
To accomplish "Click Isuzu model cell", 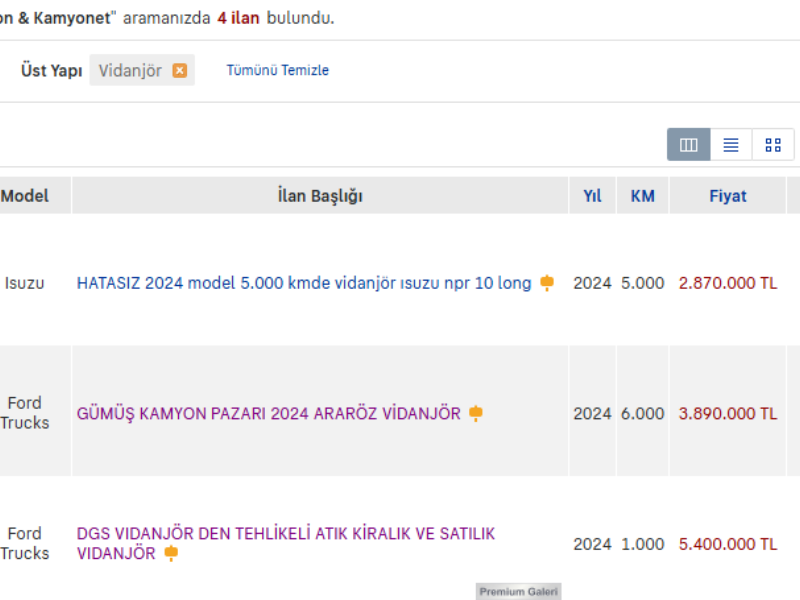I will (24, 283).
